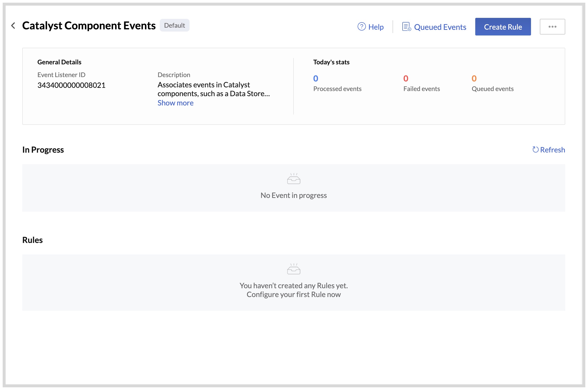This screenshot has height=390, width=588.
Task: Click the empty inbox icon in Rules
Action: click(x=294, y=269)
